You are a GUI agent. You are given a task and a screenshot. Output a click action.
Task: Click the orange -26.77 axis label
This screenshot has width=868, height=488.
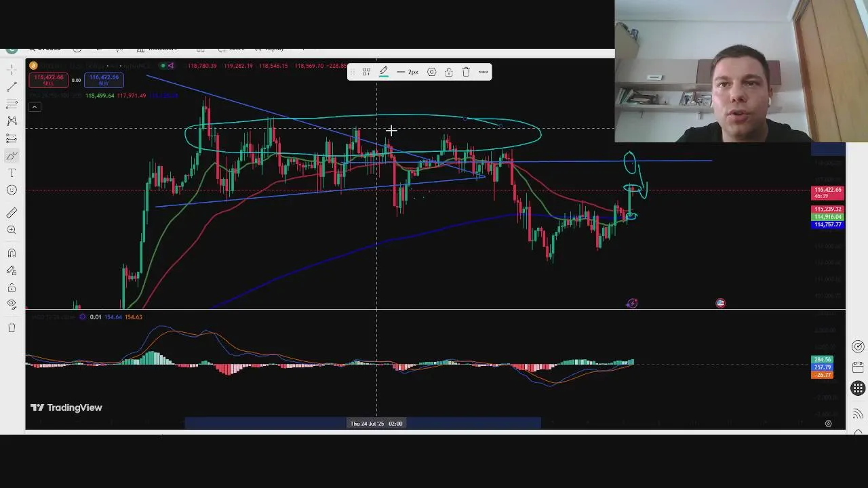click(822, 375)
